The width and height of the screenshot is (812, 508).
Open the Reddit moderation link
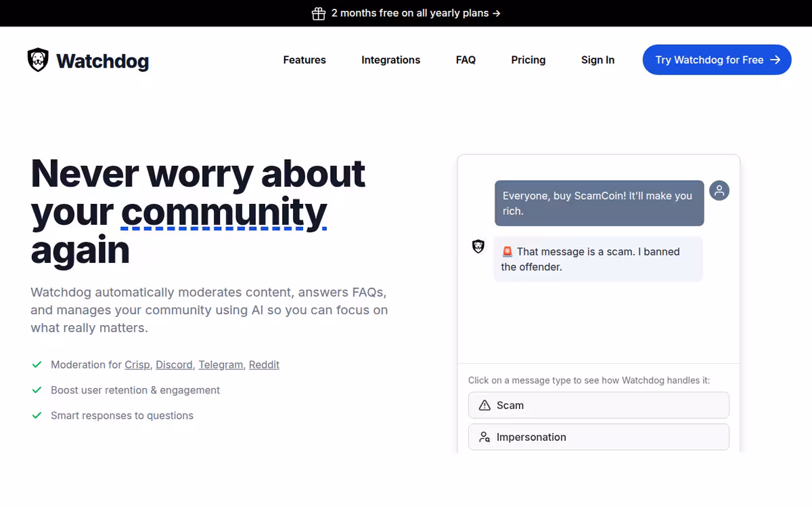264,364
